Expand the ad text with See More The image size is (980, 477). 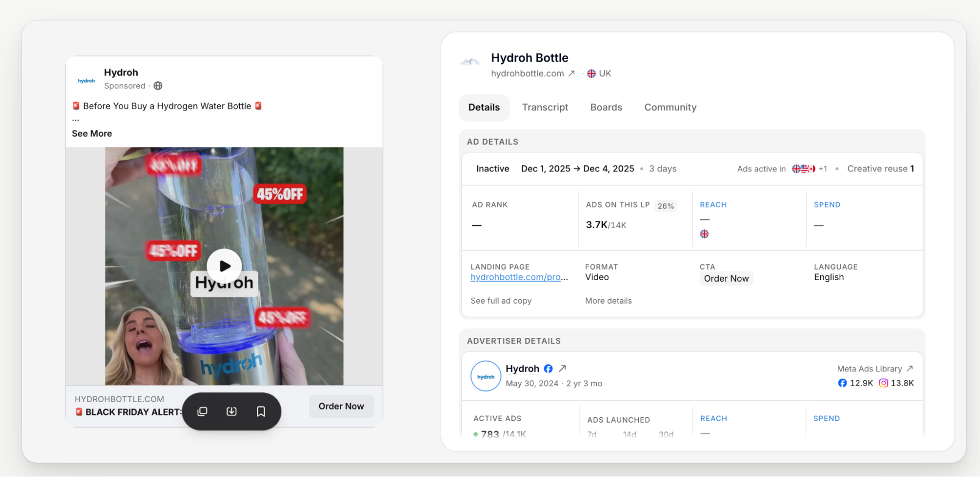[x=92, y=133]
